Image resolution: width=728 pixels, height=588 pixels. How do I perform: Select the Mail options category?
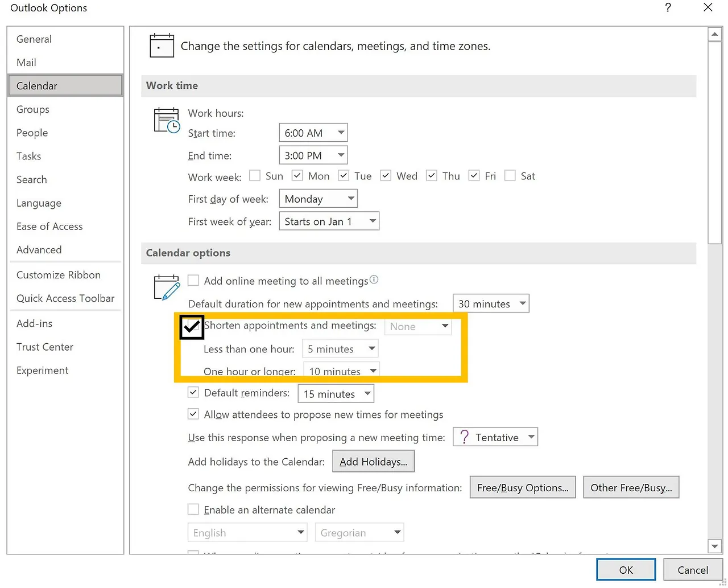tap(65, 62)
